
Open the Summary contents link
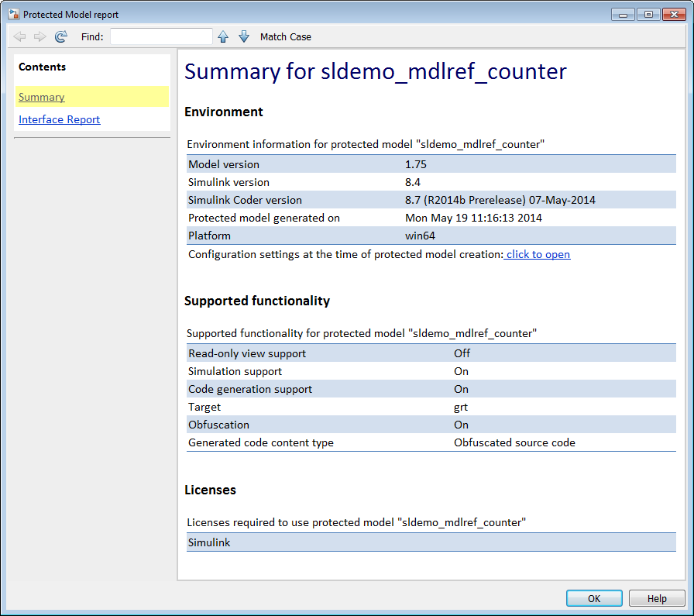click(42, 97)
